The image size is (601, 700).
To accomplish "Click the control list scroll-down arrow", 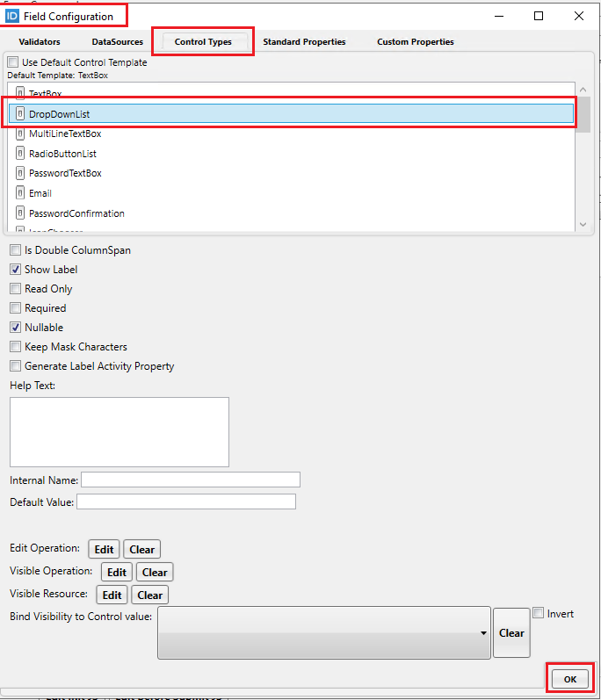I will [x=583, y=225].
